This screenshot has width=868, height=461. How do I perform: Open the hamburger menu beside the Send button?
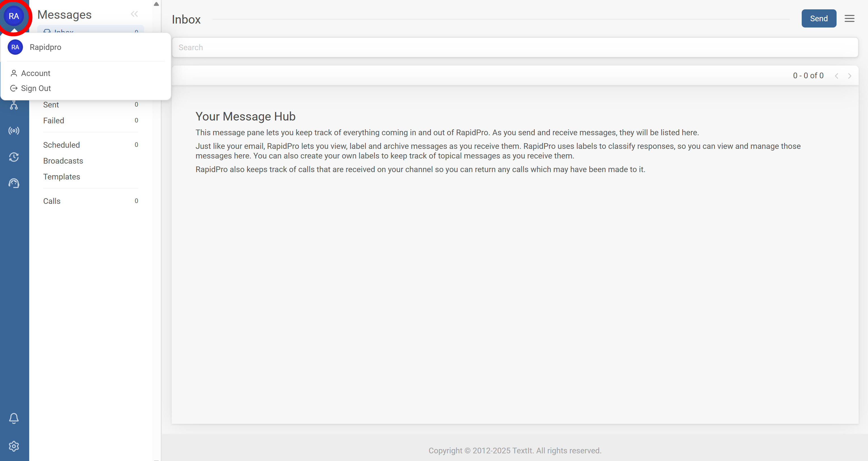tap(849, 18)
